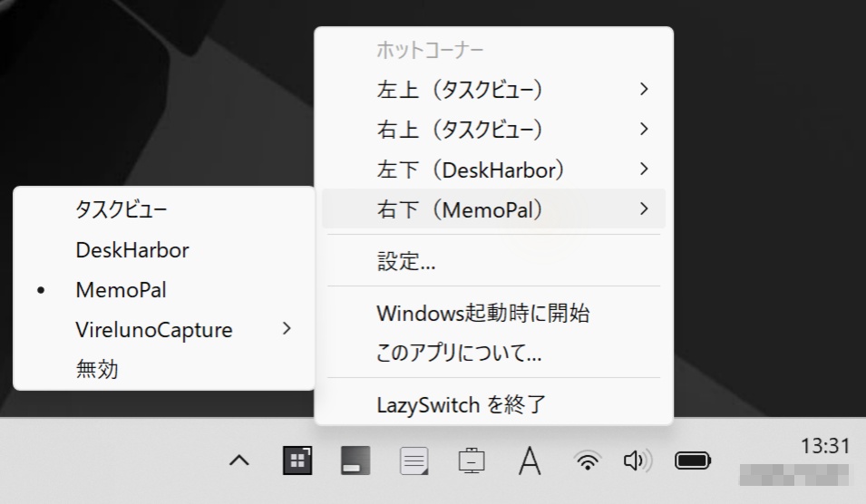Show hidden tray icons with the up chevron
Screen dimensions: 866x504
[239, 460]
